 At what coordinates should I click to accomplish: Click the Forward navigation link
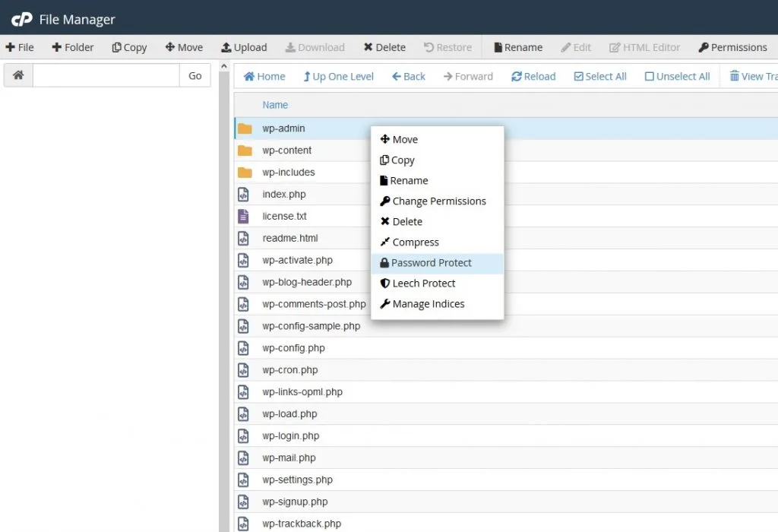468,77
